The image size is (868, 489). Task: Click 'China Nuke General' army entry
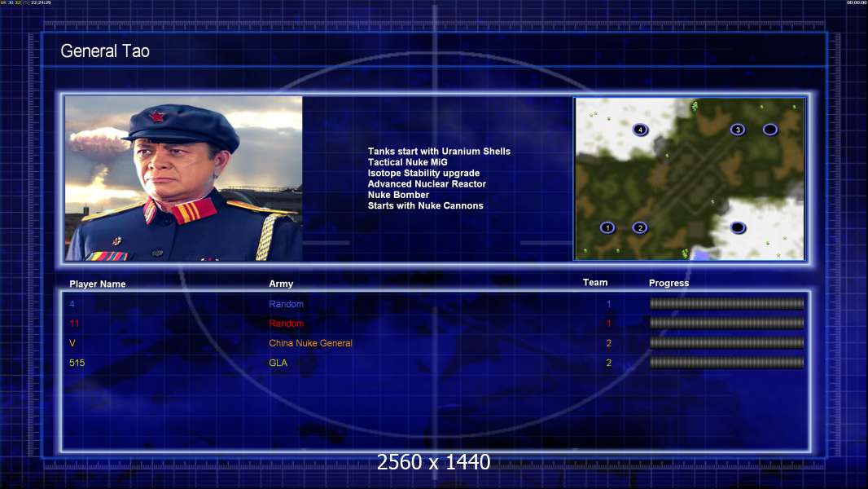[310, 343]
